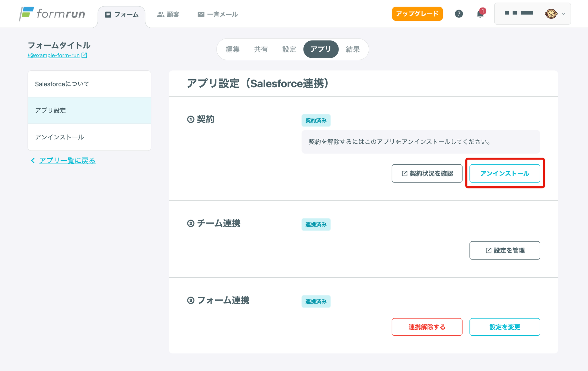Click the monkey avatar icon
This screenshot has width=588, height=371.
pyautogui.click(x=551, y=14)
